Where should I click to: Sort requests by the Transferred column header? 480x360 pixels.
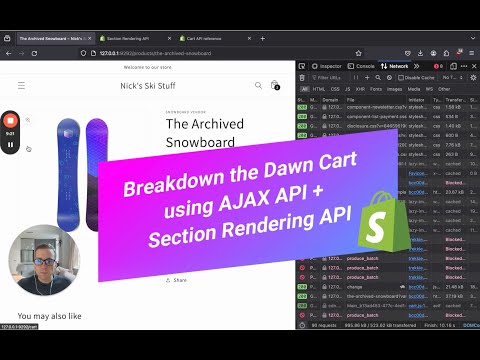click(x=456, y=100)
